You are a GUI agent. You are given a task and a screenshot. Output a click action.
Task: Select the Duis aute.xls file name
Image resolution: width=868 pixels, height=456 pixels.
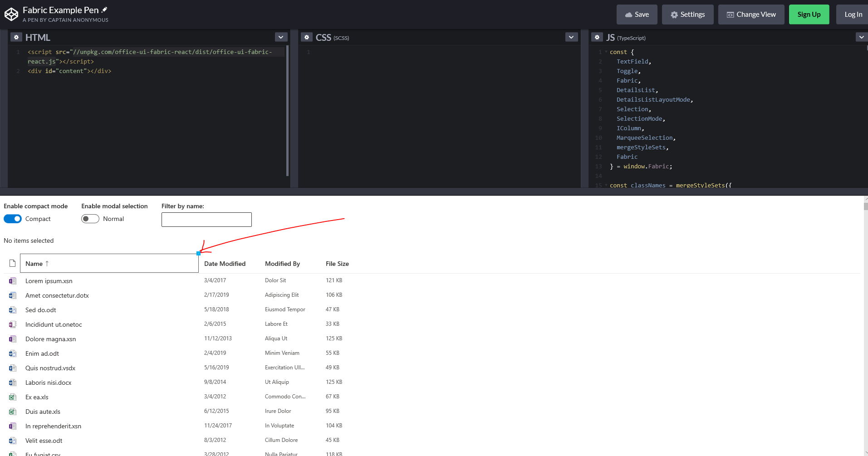43,412
